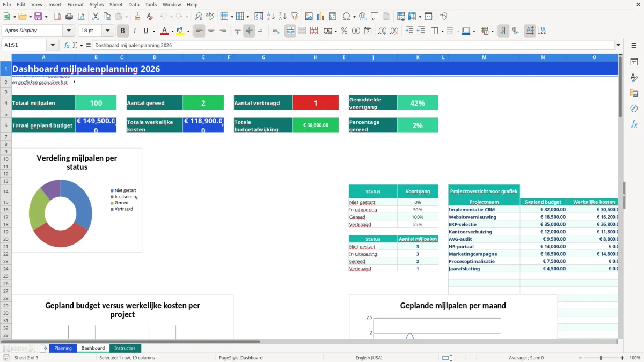Open Conditional formatting dropdown arrow
Image resolution: width=644 pixels, height=362 pixels.
coord(492,31)
